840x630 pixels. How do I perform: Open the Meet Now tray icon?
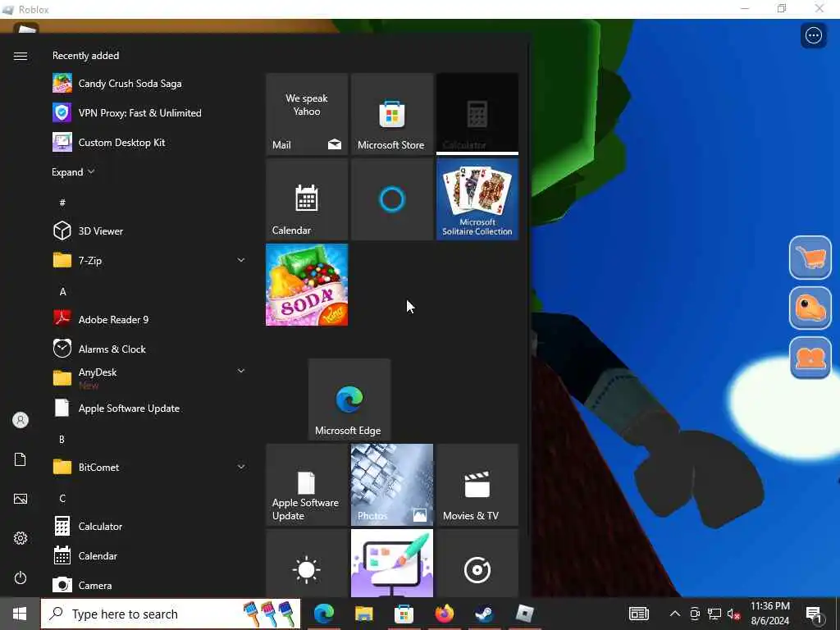point(695,614)
